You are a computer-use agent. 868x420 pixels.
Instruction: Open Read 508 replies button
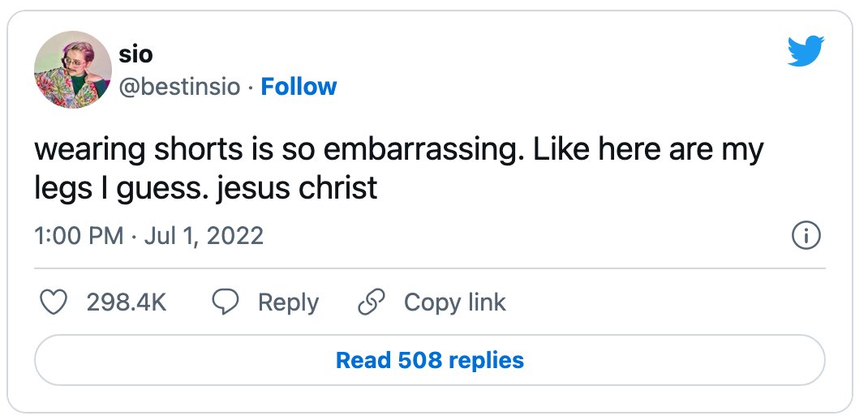430,360
